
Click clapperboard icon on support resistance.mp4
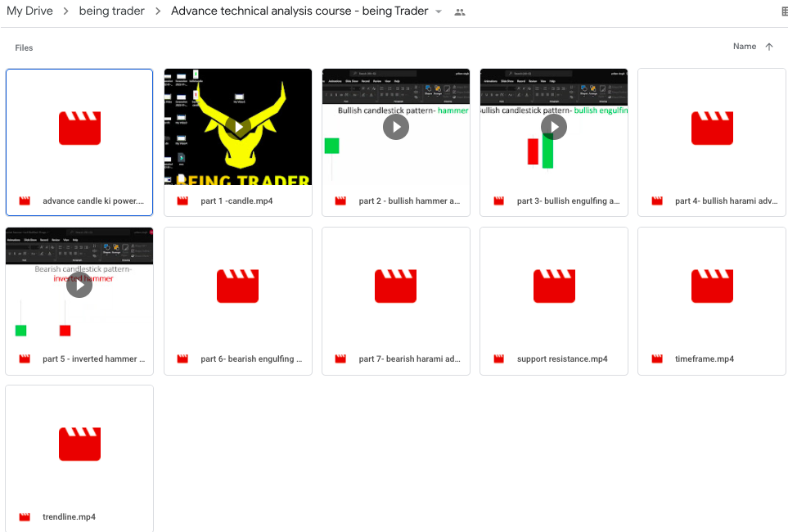point(554,286)
